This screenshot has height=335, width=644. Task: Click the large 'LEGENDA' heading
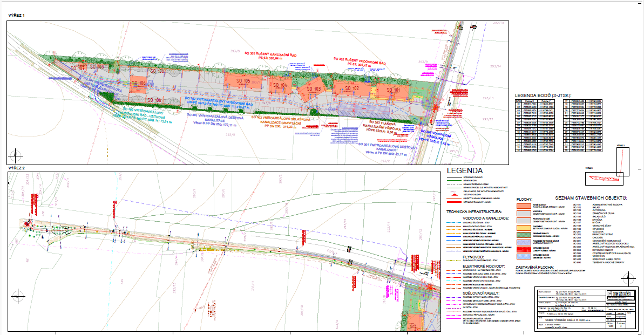click(465, 171)
